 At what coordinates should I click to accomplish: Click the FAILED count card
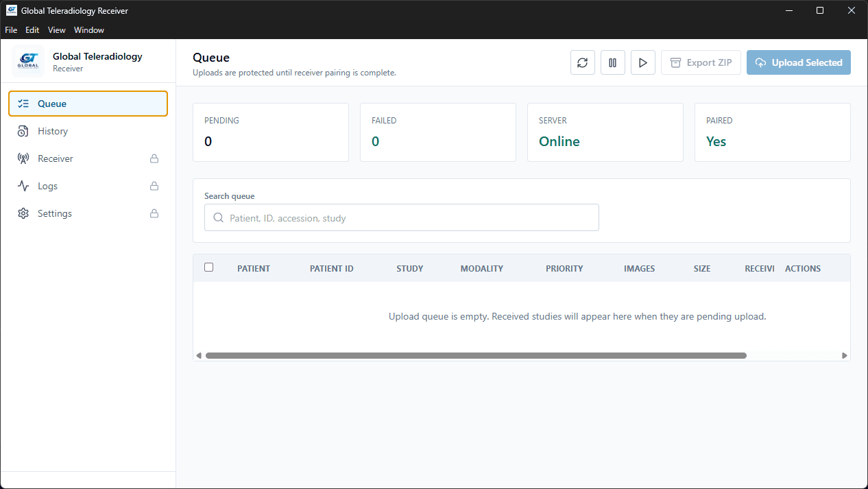coord(438,132)
